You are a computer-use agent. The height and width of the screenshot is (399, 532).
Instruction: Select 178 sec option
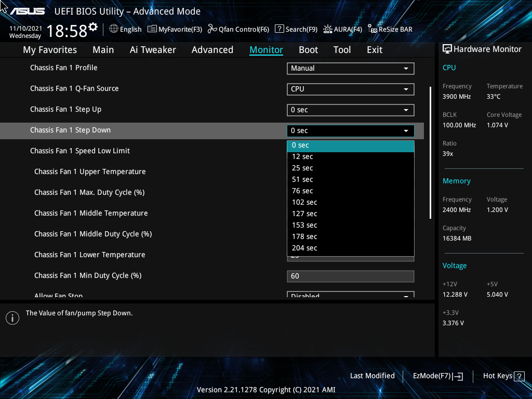(351, 237)
